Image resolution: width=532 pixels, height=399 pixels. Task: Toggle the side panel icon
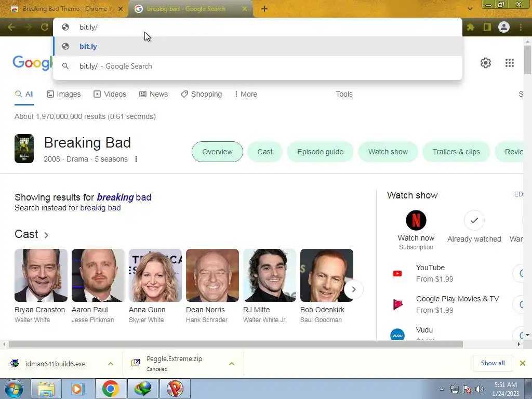(487, 27)
